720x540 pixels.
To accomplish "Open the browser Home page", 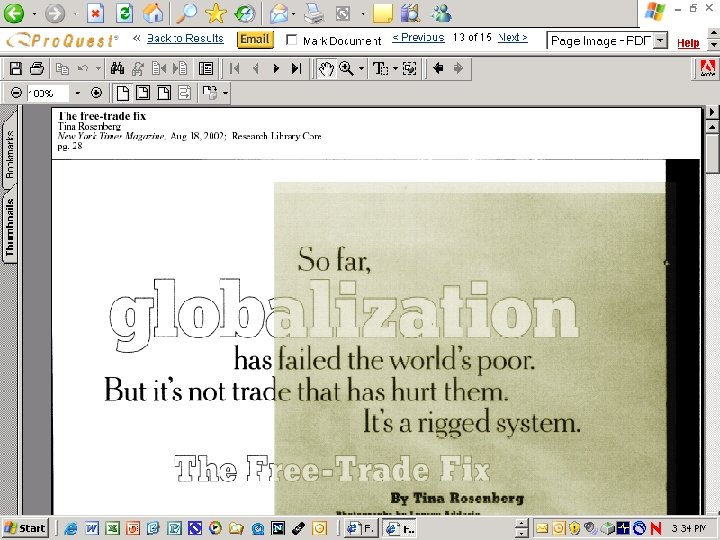I will pos(153,13).
